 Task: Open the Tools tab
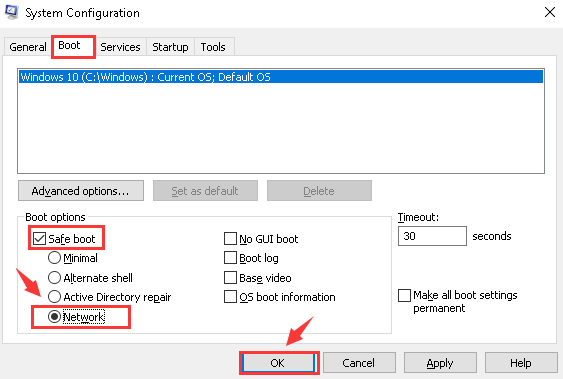tap(213, 47)
